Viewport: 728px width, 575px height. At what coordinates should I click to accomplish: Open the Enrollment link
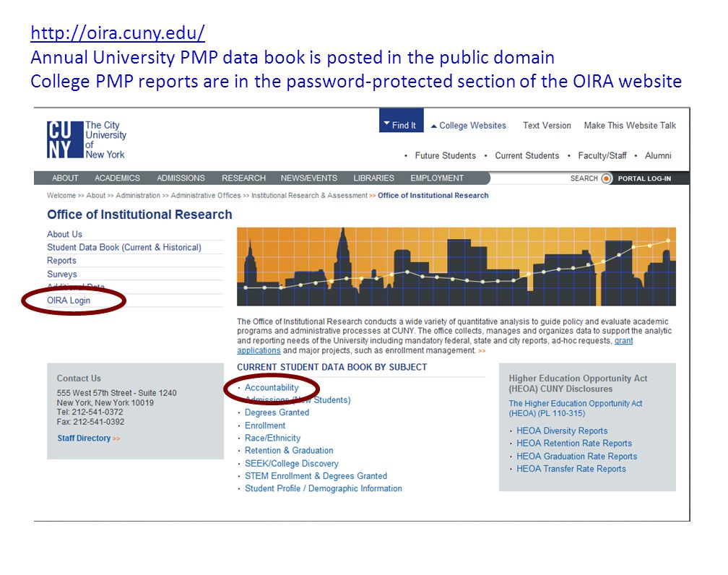265,425
